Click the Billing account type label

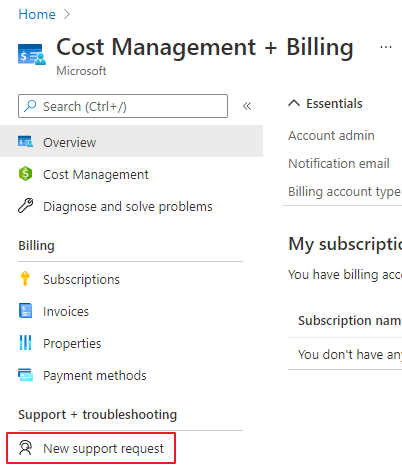(x=344, y=192)
